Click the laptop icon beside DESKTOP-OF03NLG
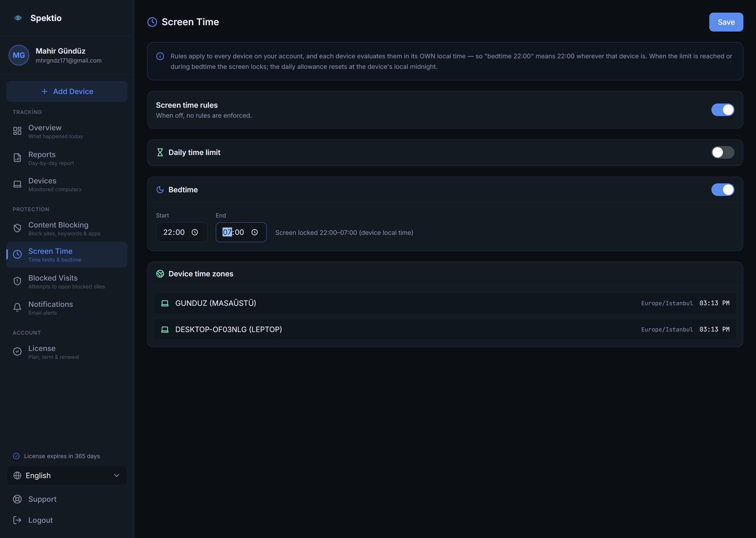 (x=165, y=329)
